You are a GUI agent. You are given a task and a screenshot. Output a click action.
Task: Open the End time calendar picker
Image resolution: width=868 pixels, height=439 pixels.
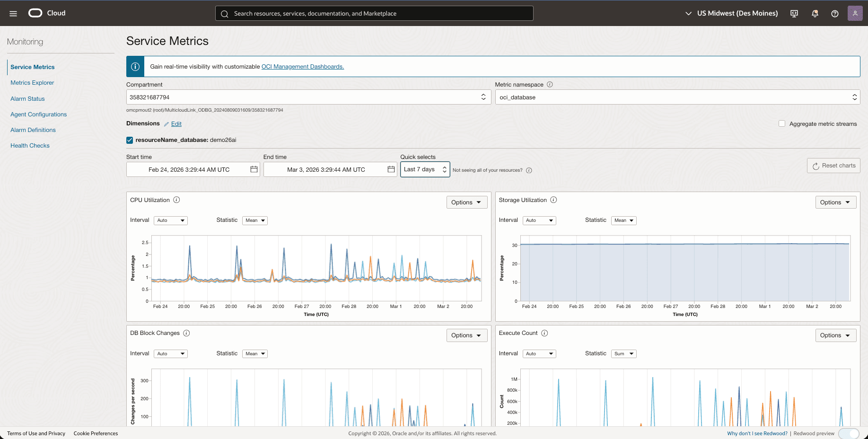pos(391,169)
